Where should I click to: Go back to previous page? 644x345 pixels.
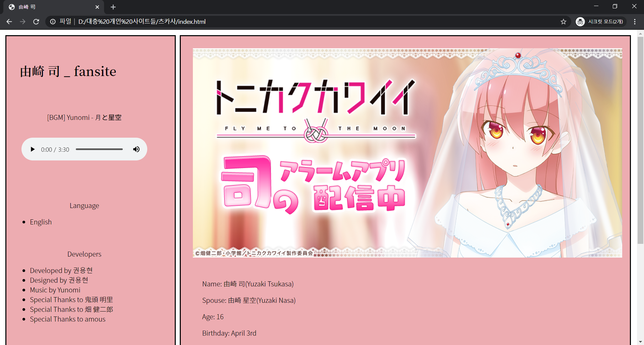coord(9,21)
